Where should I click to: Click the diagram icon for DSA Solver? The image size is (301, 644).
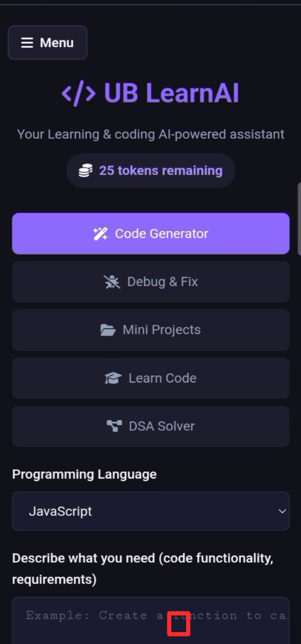coord(114,426)
